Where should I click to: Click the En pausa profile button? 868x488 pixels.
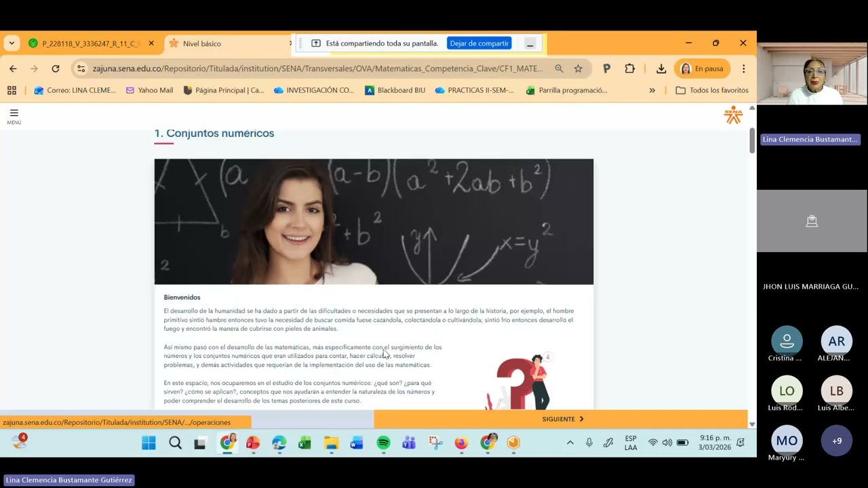703,68
